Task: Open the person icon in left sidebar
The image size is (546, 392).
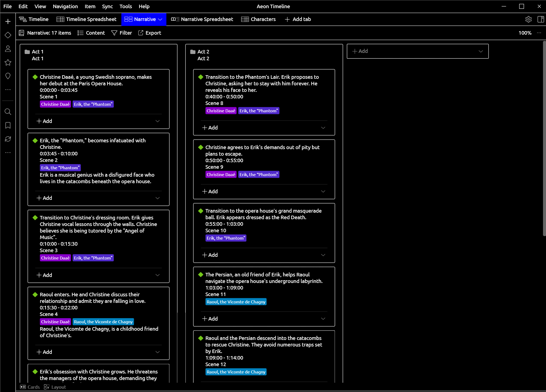Action: tap(8, 49)
